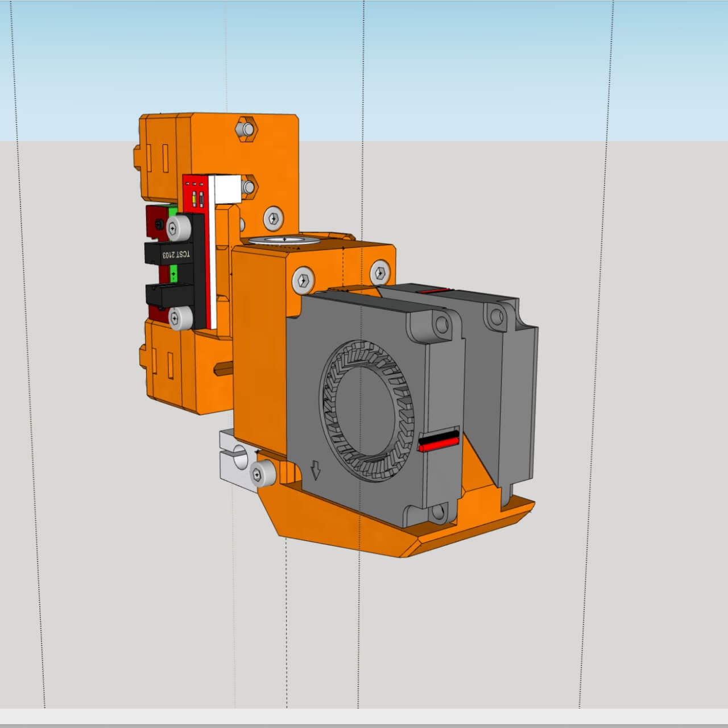728x728 pixels.
Task: Select the downward arrow marking on the fan
Action: click(315, 471)
